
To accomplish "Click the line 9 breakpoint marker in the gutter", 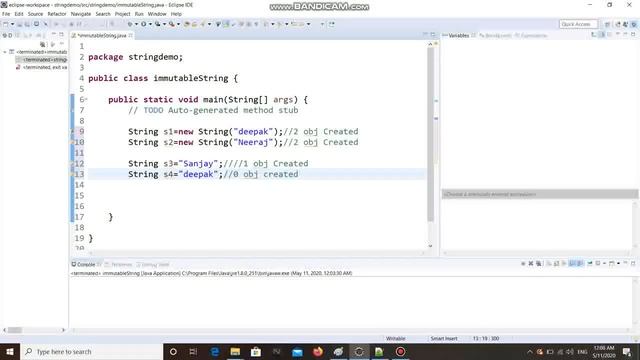I will tap(73, 131).
